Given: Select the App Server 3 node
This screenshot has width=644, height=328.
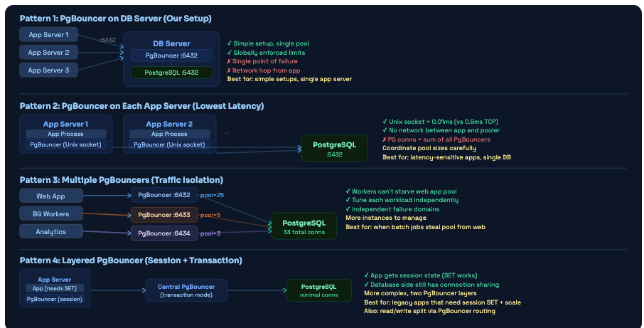Looking at the screenshot, I should 48,70.
